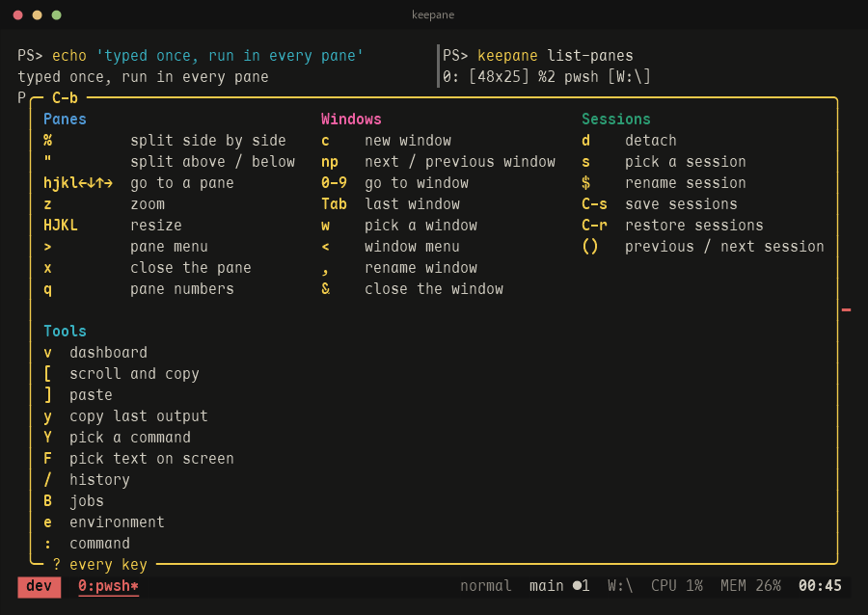Click the echo command line in left pane
The height and width of the screenshot is (615, 868).
190,56
